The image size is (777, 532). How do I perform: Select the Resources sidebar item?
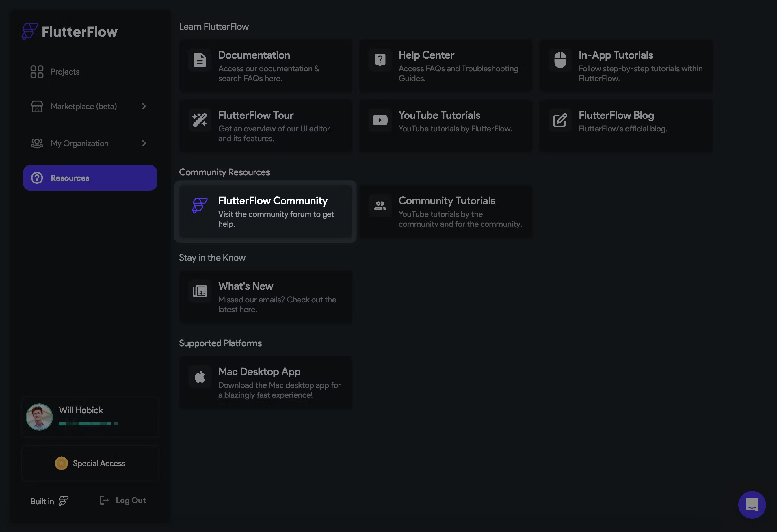[90, 178]
